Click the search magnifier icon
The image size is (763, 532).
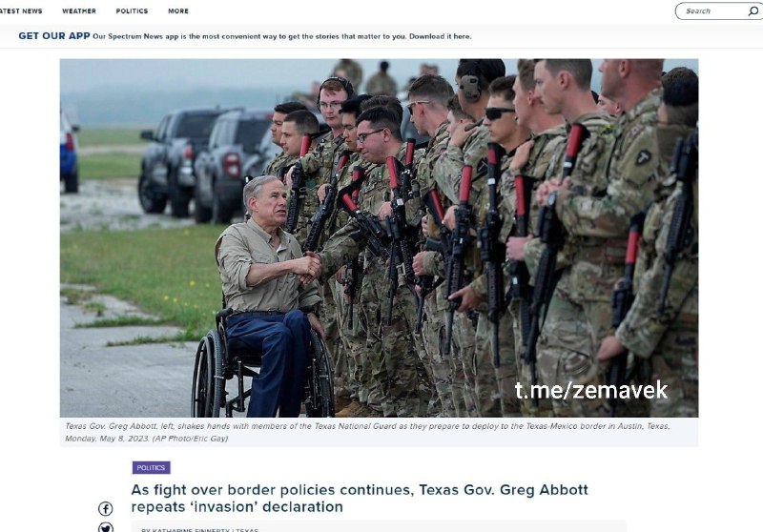(753, 10)
